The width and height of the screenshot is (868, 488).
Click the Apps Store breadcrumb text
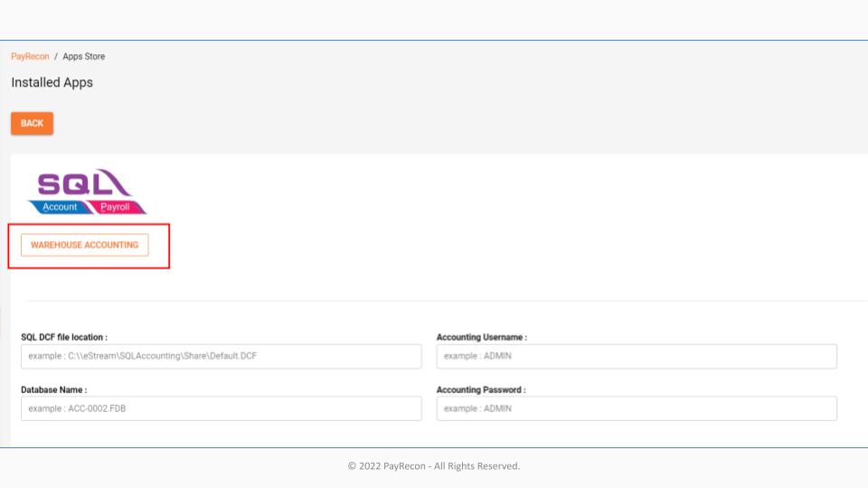pyautogui.click(x=83, y=56)
